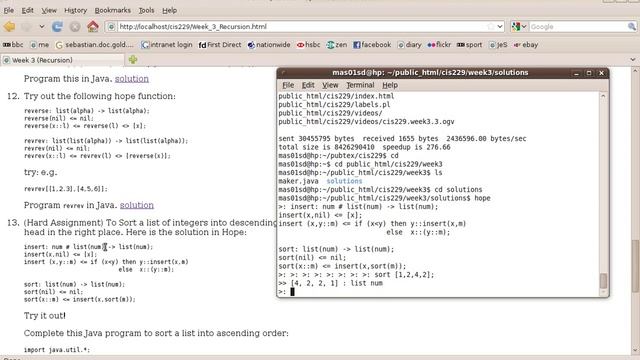Click the terminal window menu icon at title left
640x360 pixels.
tap(283, 73)
